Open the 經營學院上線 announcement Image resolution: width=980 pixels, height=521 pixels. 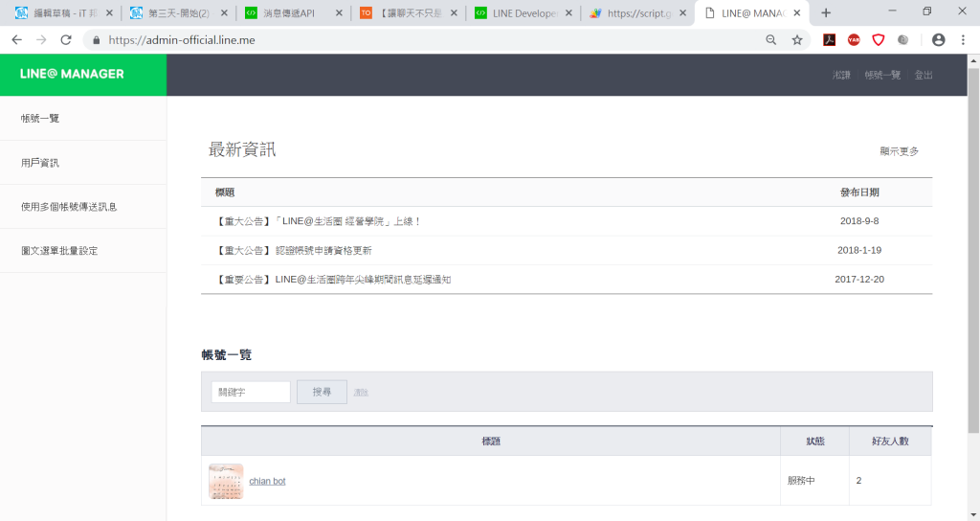(319, 221)
